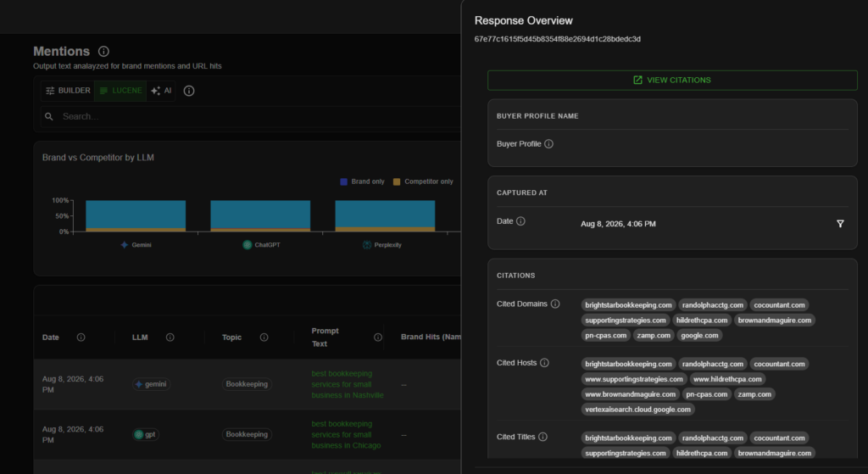Viewport: 868px width, 474px height.
Task: Click the info icon in Topic column header
Action: tap(264, 337)
